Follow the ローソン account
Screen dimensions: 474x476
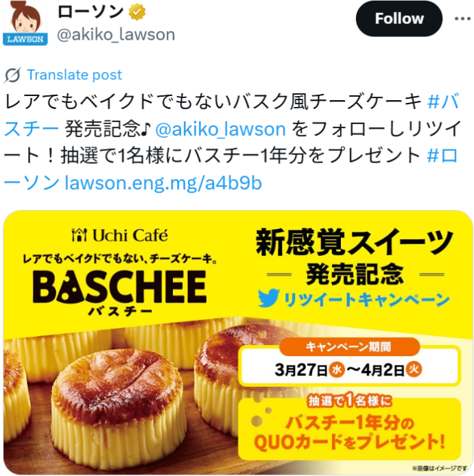click(x=399, y=19)
